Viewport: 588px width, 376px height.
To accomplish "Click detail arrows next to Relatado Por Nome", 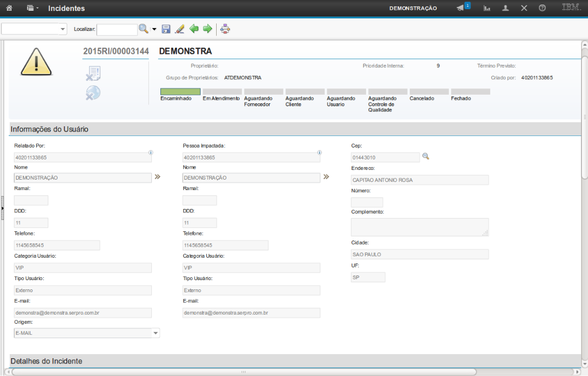I will coord(157,177).
